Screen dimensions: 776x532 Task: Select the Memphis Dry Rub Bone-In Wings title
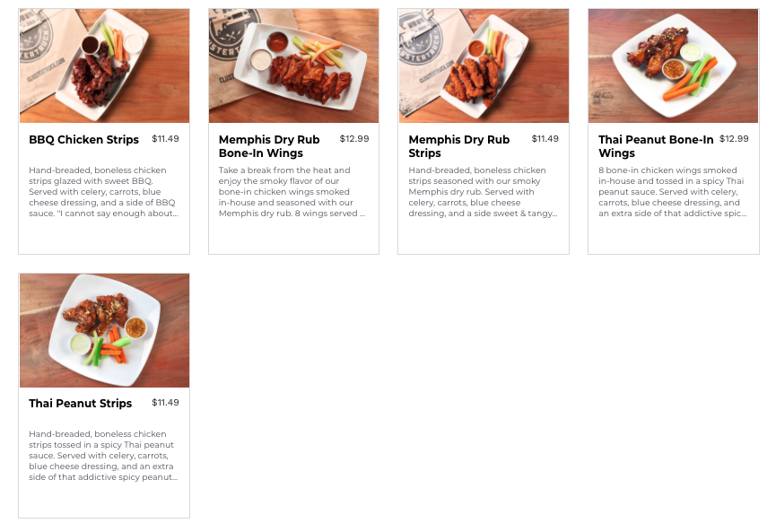269,146
